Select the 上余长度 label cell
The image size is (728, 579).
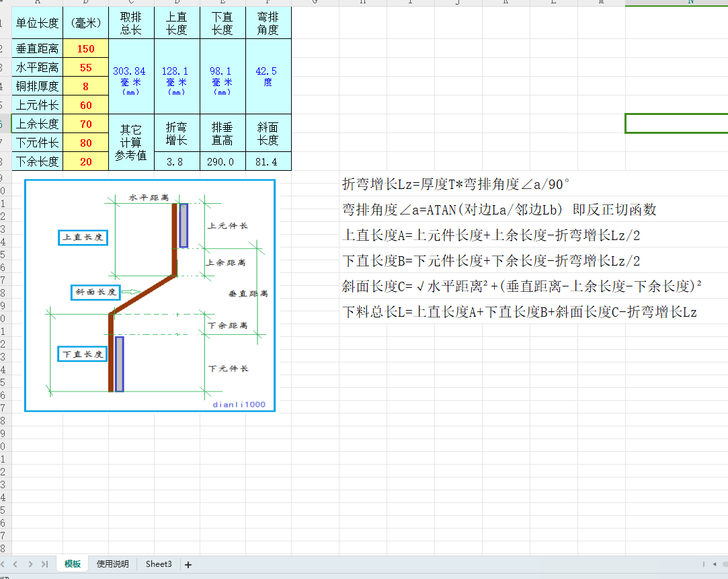click(x=37, y=124)
